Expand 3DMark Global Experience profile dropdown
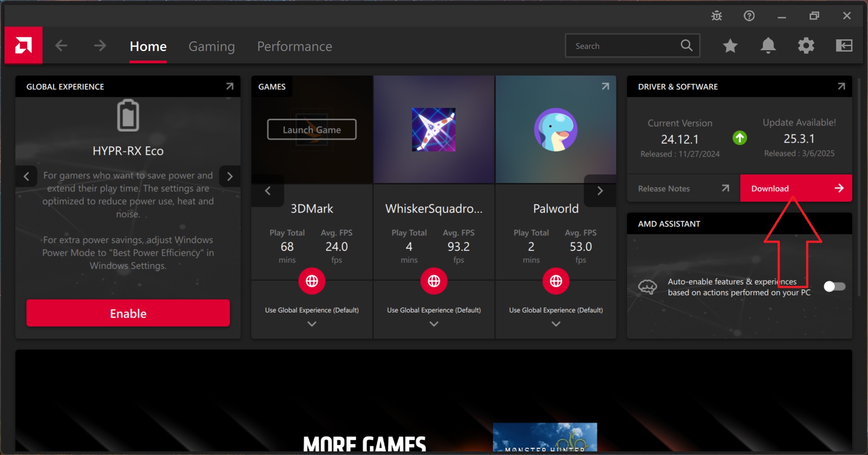868x455 pixels. [x=311, y=324]
